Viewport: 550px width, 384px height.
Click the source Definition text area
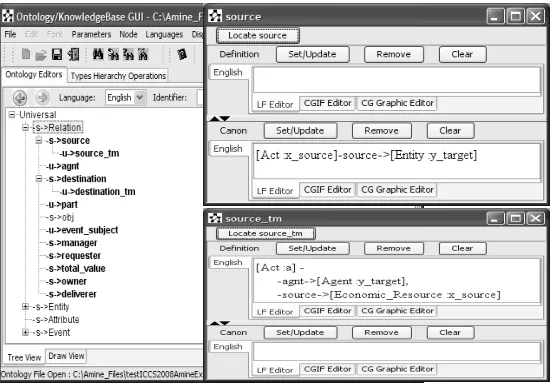(396, 80)
